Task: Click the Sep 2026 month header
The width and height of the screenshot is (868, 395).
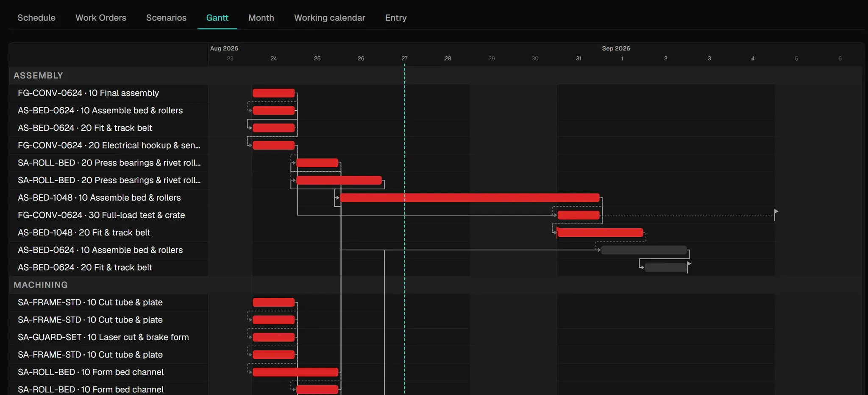Action: pyautogui.click(x=616, y=48)
